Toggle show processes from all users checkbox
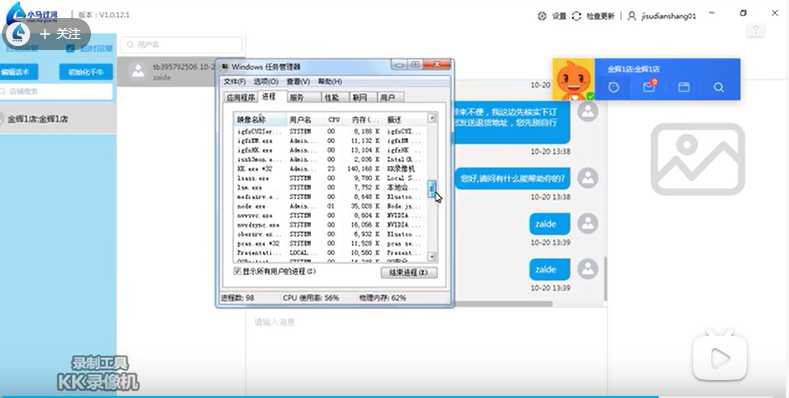 pyautogui.click(x=238, y=271)
